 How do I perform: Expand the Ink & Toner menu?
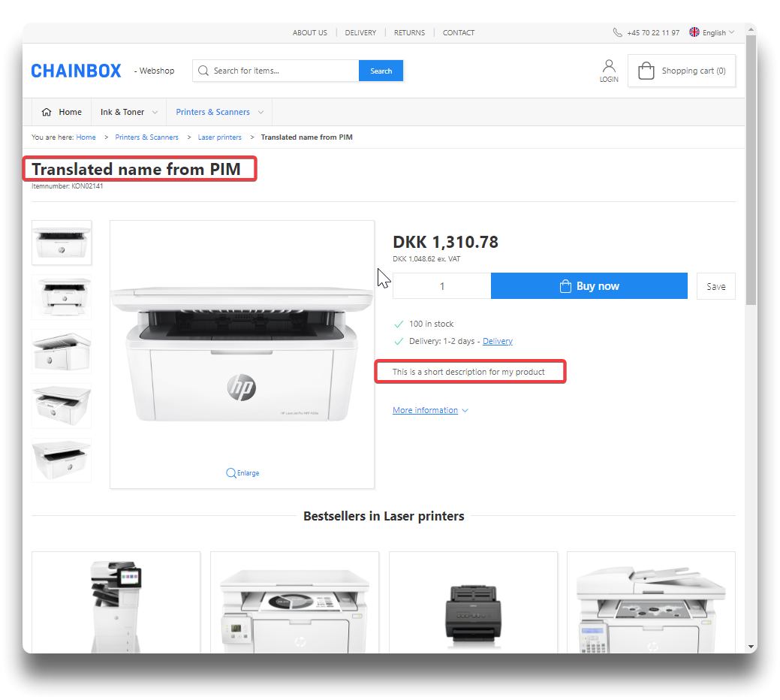click(x=128, y=112)
